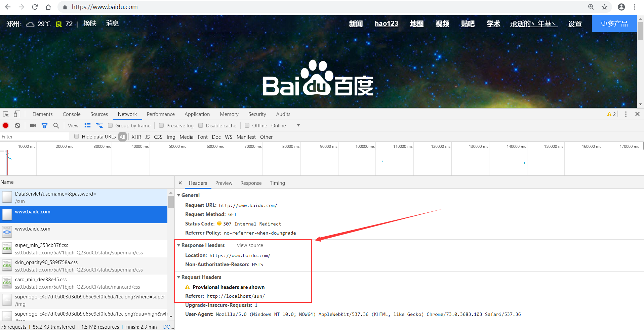Click the Provisional headers warning icon
Screen dimensions: 644x330
click(x=188, y=287)
